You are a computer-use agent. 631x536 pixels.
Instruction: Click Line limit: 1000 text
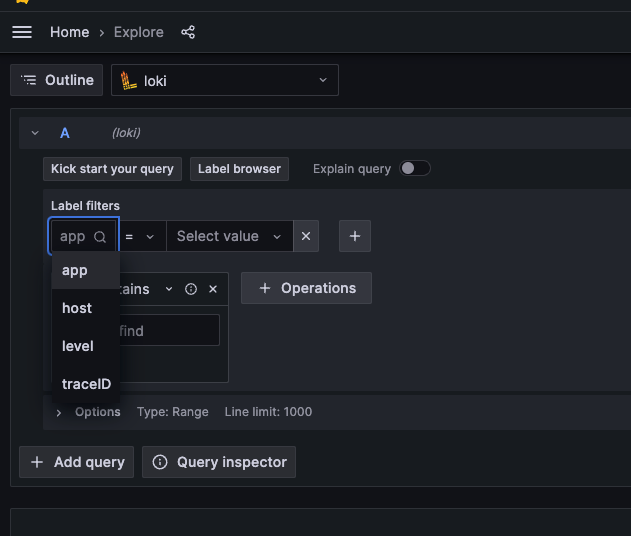point(268,412)
